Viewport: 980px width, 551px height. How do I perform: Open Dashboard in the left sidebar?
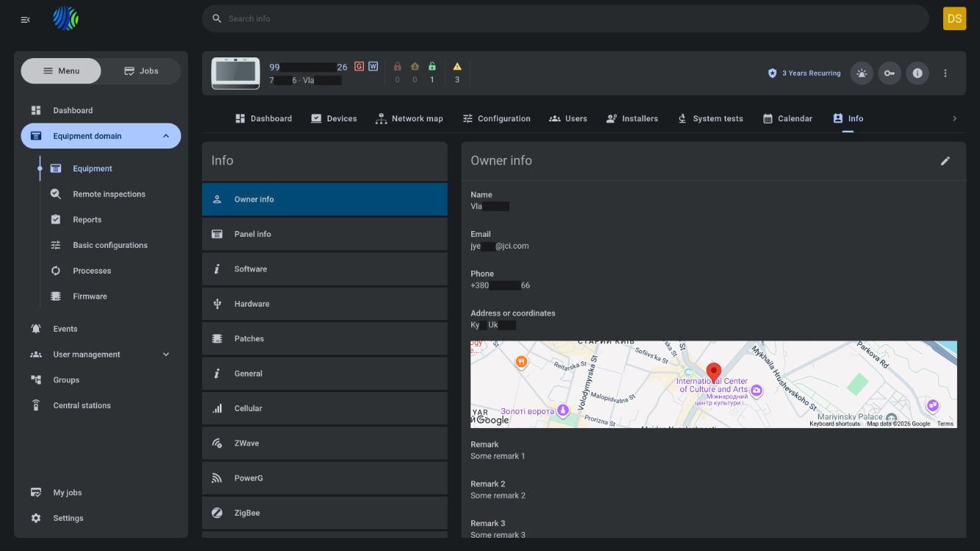pos(101,110)
